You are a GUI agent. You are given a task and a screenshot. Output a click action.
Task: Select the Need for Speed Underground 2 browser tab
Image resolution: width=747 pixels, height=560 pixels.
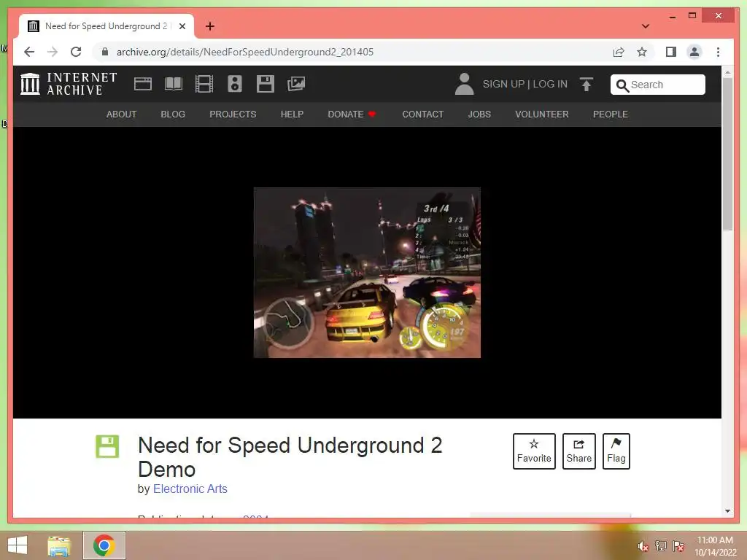[107, 26]
